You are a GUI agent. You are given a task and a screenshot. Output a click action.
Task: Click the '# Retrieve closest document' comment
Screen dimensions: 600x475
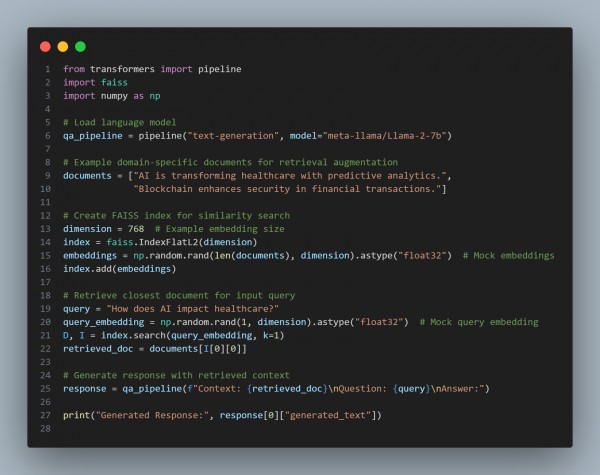coord(179,295)
